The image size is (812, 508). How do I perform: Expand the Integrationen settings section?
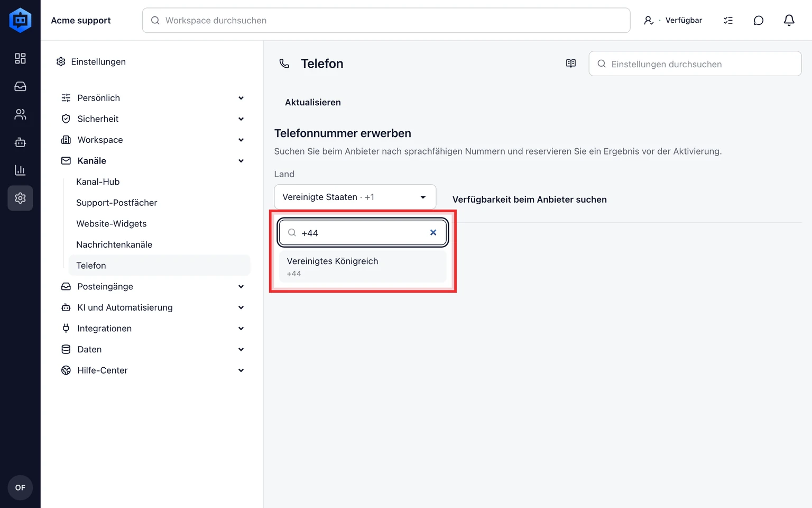point(153,329)
